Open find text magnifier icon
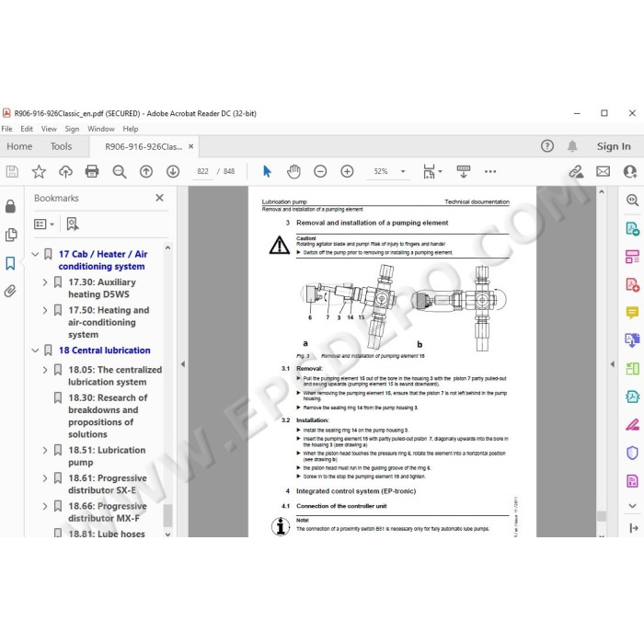 (120, 171)
